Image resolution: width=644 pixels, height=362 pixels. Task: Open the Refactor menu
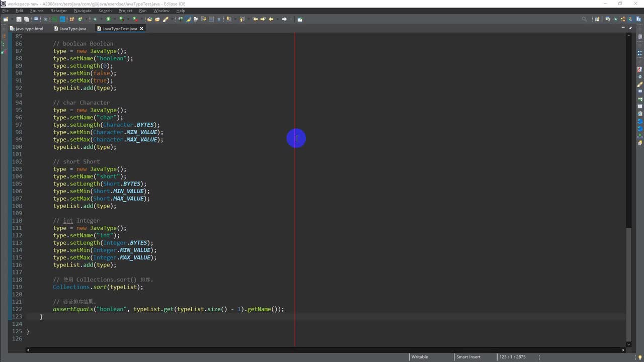pos(58,11)
